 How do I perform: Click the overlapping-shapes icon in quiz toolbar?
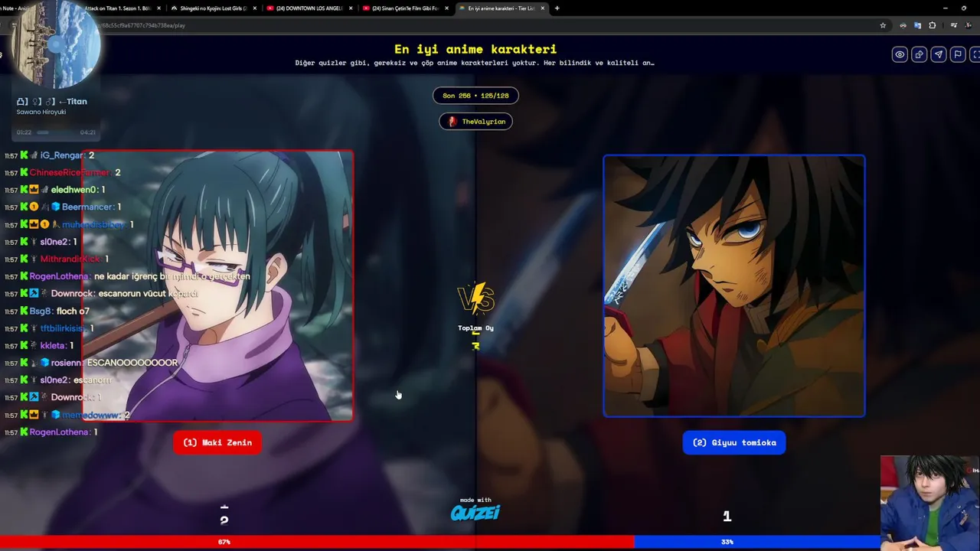[x=919, y=54]
